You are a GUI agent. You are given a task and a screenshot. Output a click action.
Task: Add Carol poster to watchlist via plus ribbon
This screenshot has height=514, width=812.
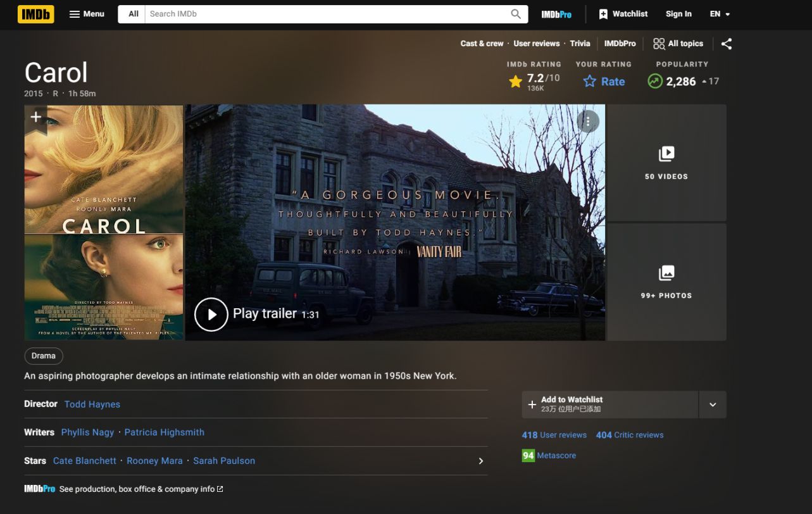click(x=36, y=118)
